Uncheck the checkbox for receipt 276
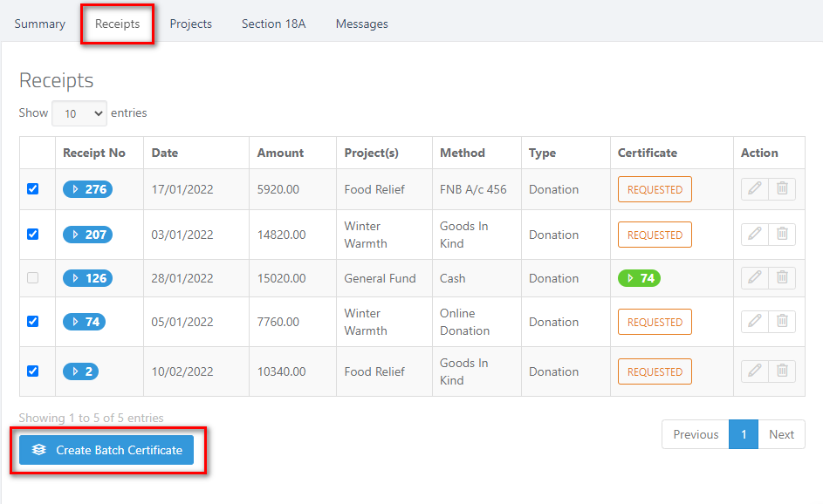The height and width of the screenshot is (504, 823). 32,189
